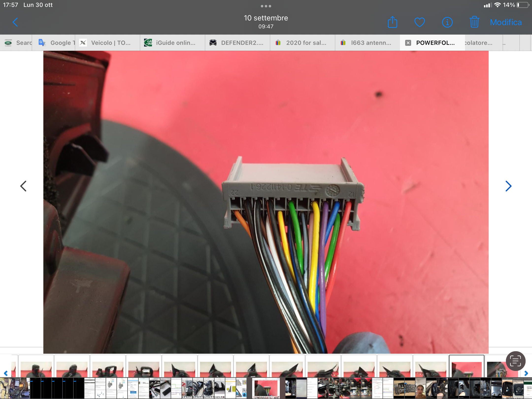Image resolution: width=532 pixels, height=399 pixels.
Task: Select the I663 antenn... tab
Action: click(x=367, y=43)
